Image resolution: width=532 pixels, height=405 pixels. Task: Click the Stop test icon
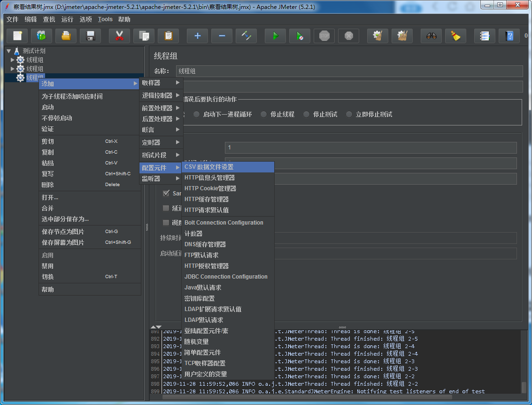click(x=324, y=36)
